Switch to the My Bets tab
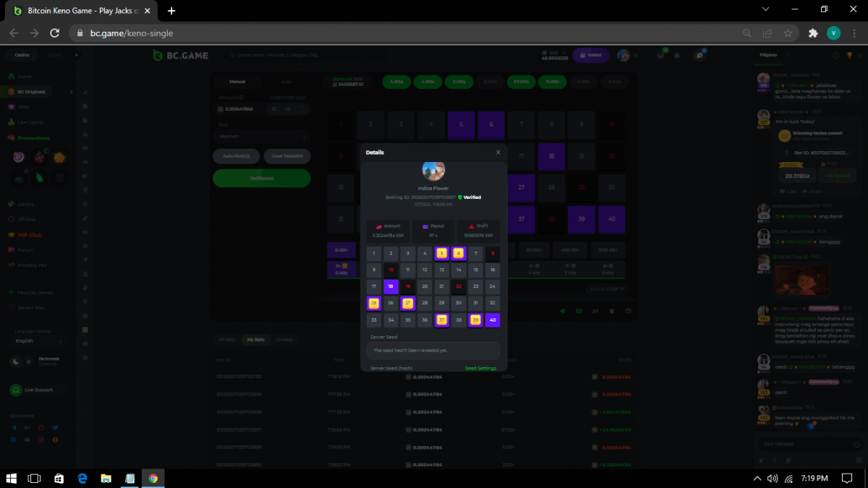Viewport: 868px width, 488px height. point(255,339)
